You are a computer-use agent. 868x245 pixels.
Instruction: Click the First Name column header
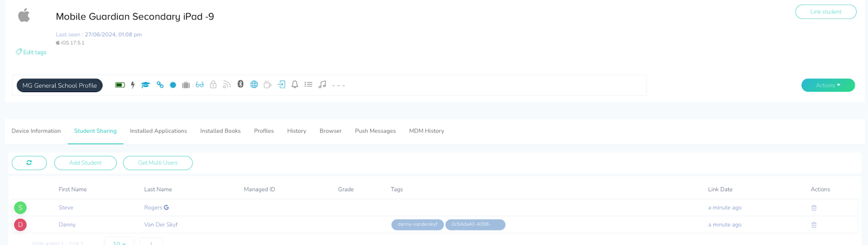point(73,189)
